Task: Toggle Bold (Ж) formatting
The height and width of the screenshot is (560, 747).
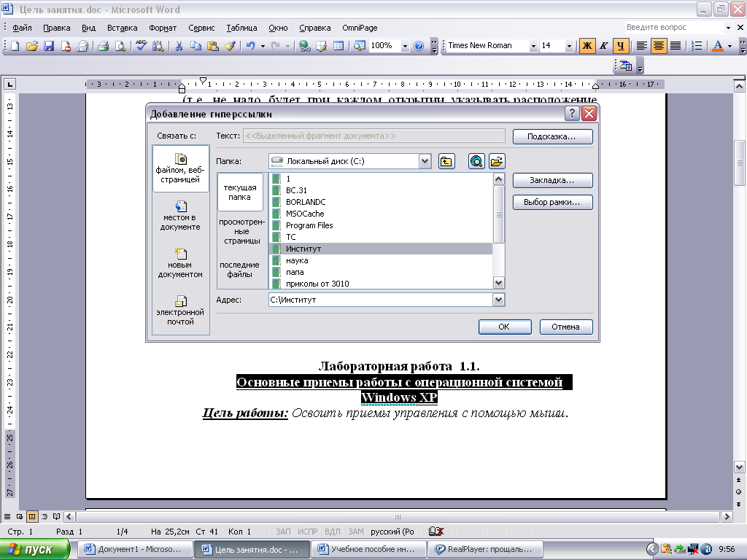Action: tap(587, 46)
